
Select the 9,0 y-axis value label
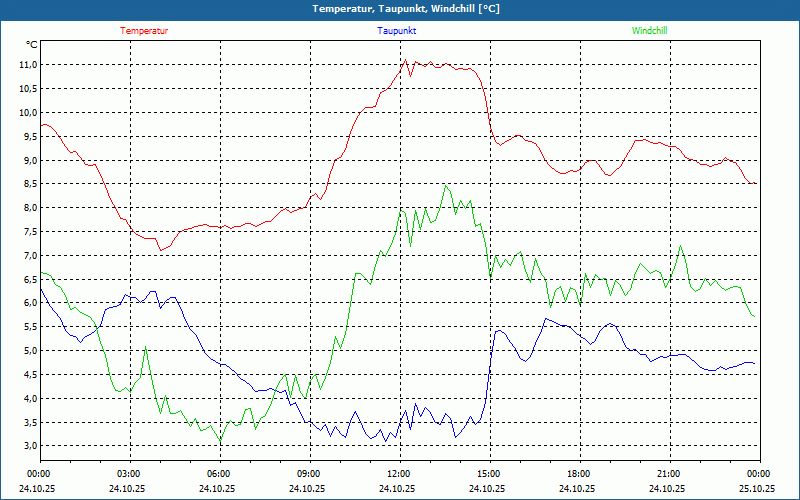tap(27, 160)
